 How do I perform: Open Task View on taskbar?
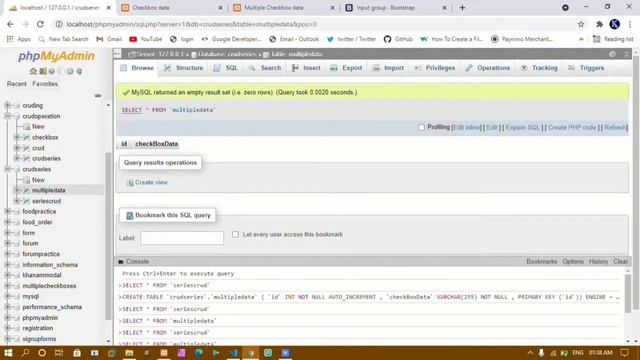[59, 353]
